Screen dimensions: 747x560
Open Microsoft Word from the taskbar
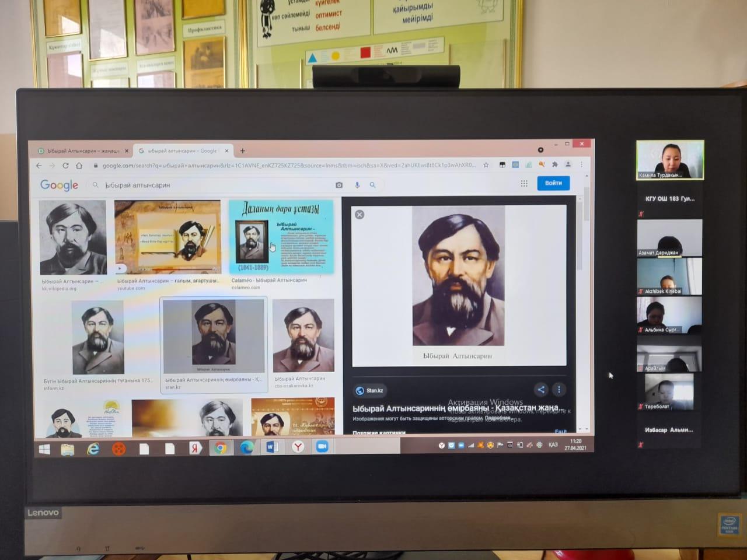tap(272, 447)
